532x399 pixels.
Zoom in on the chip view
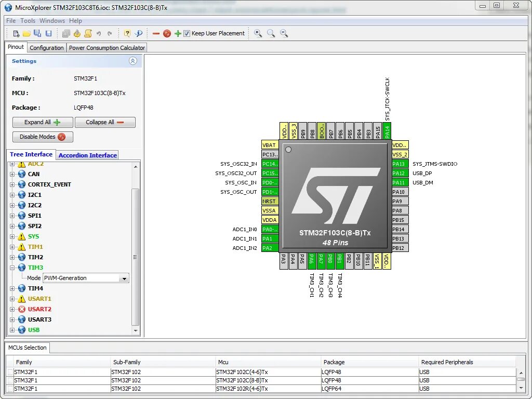tap(258, 33)
